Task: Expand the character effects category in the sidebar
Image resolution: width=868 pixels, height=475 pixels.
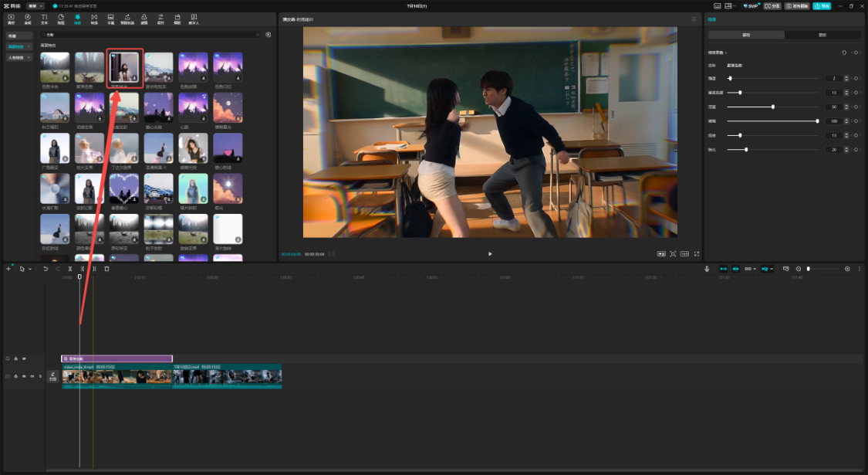Action: click(19, 58)
